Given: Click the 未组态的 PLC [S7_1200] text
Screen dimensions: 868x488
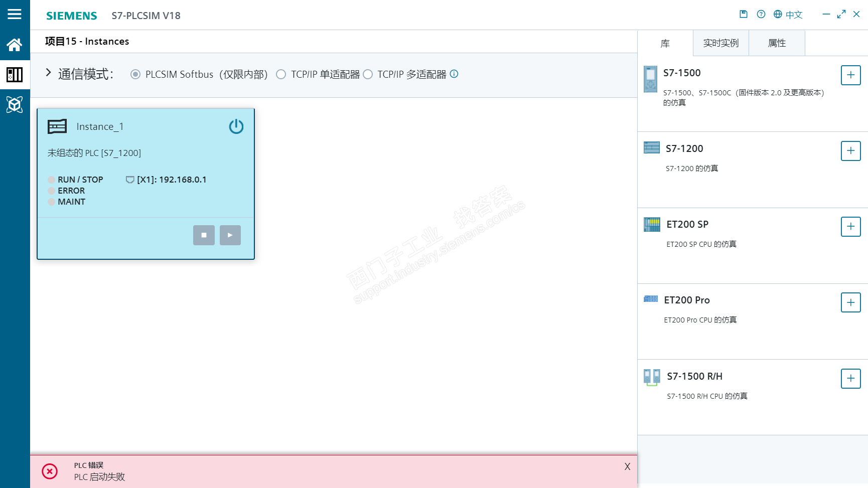Looking at the screenshot, I should point(94,153).
